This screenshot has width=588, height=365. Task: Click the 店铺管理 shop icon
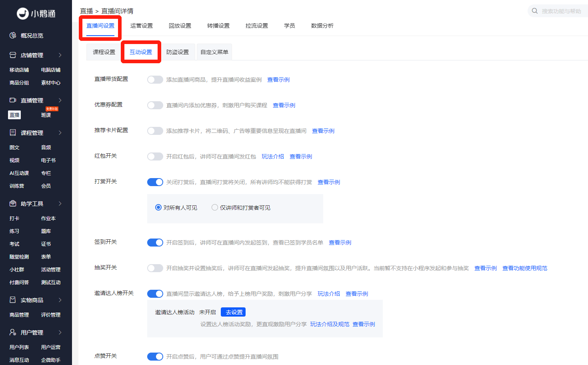13,55
